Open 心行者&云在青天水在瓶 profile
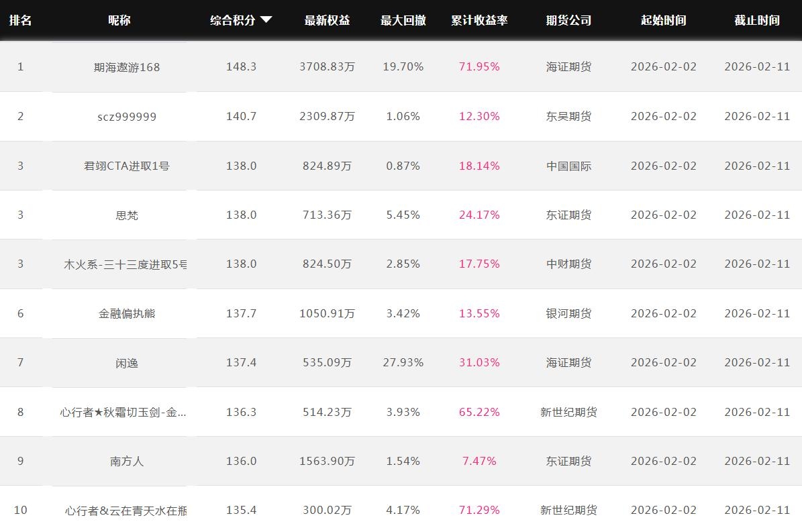 pos(126,511)
